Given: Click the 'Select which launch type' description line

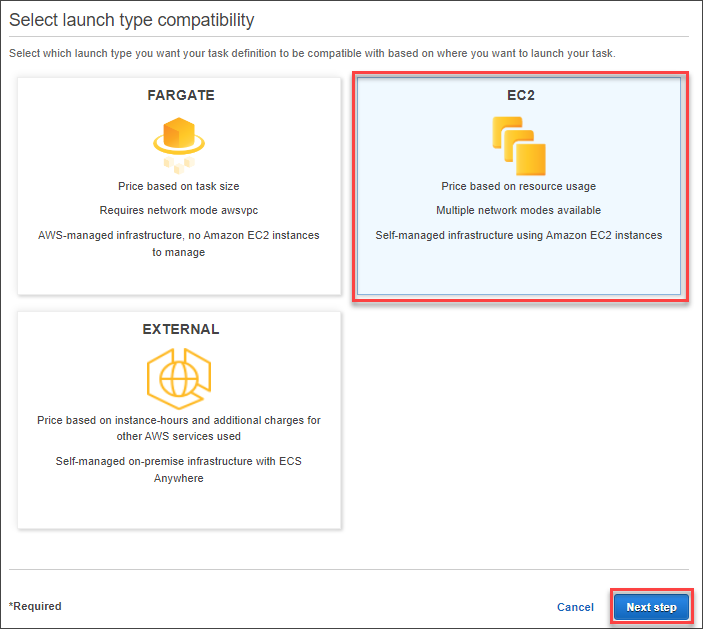Looking at the screenshot, I should click(312, 53).
